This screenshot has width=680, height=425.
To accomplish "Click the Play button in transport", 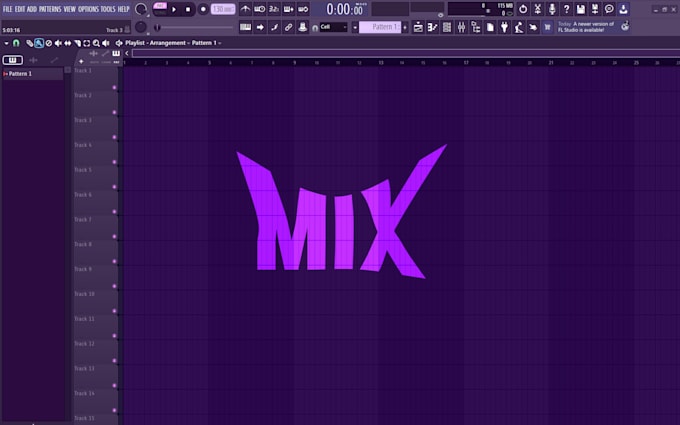I will [x=174, y=9].
